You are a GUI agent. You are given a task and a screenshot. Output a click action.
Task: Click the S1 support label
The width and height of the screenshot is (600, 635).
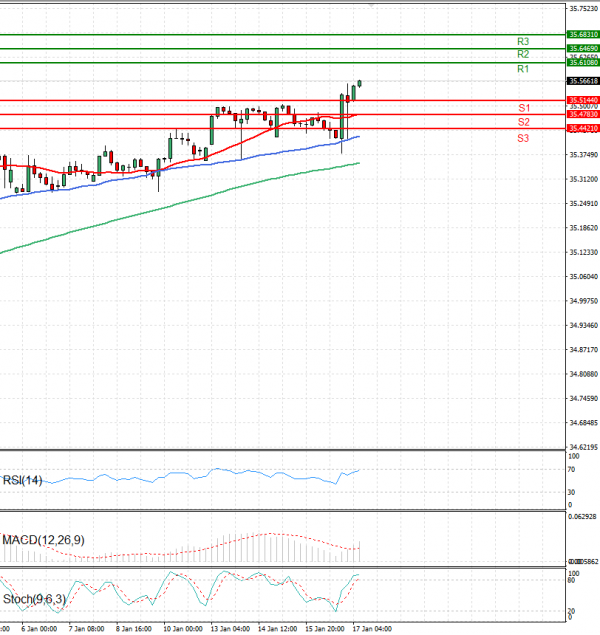pos(524,108)
